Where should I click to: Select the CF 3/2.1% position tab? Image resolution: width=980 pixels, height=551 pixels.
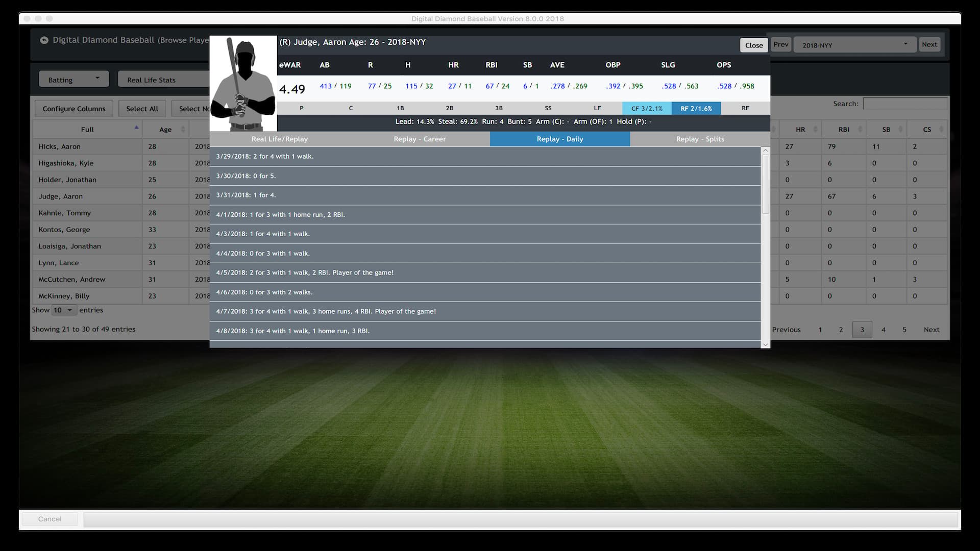point(647,108)
